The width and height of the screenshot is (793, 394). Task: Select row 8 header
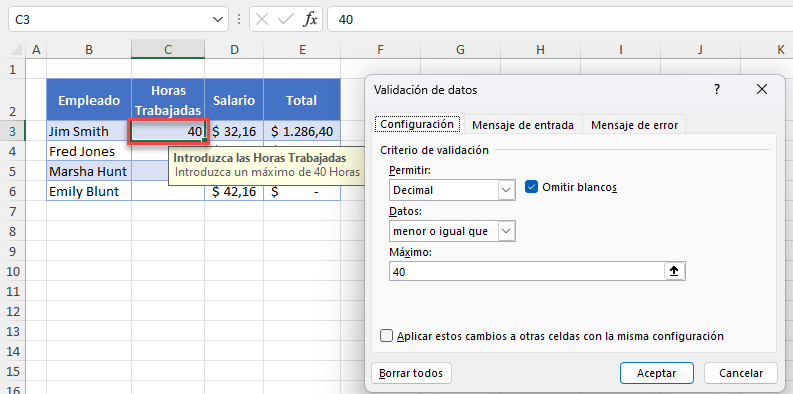tap(12, 232)
